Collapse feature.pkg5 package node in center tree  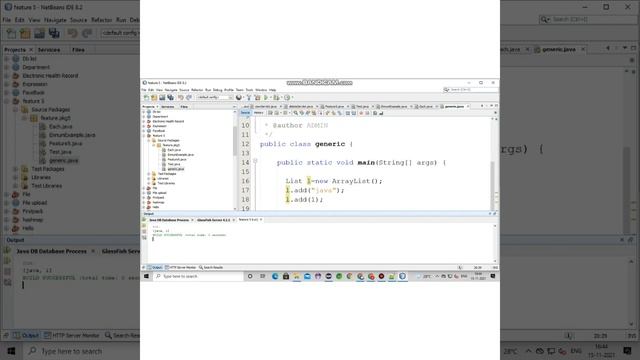[153, 145]
